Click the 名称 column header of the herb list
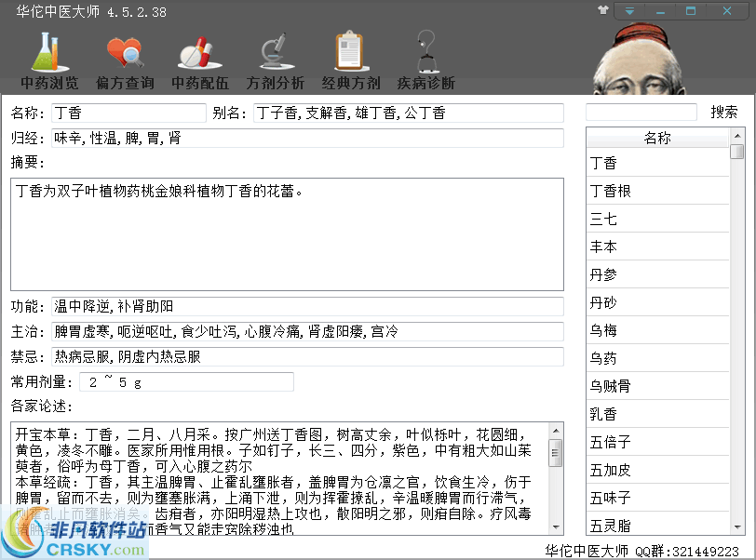This screenshot has width=756, height=560. coord(656,137)
